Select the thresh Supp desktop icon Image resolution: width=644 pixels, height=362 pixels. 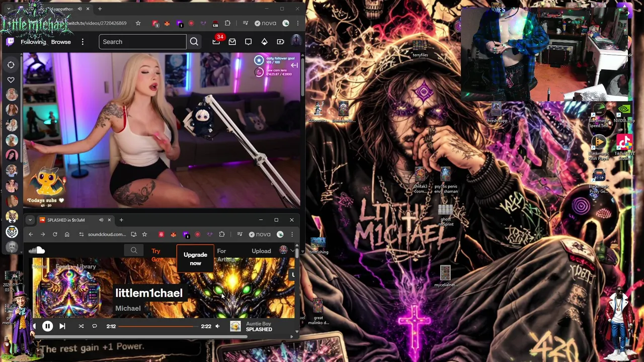pos(497,113)
